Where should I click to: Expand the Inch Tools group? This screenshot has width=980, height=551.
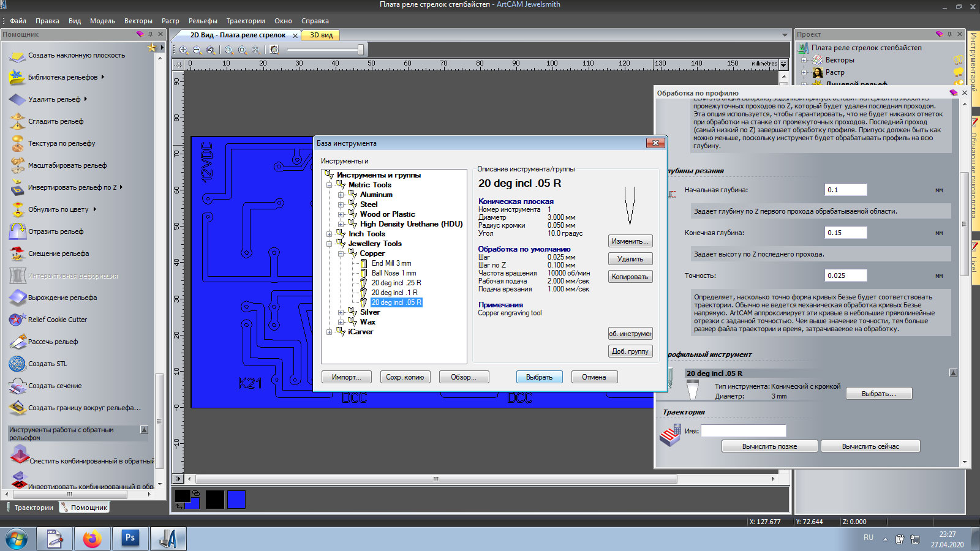point(330,234)
